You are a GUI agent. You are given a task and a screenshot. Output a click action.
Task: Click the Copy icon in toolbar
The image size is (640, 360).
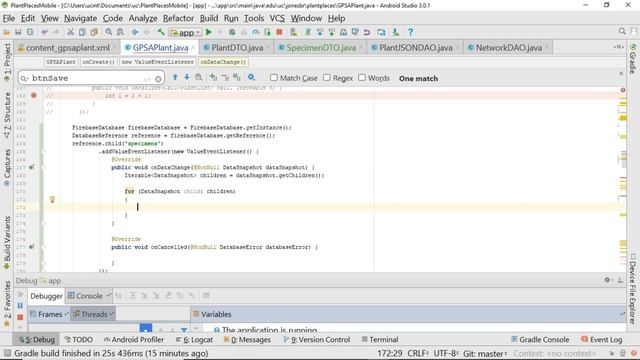coord(82,32)
